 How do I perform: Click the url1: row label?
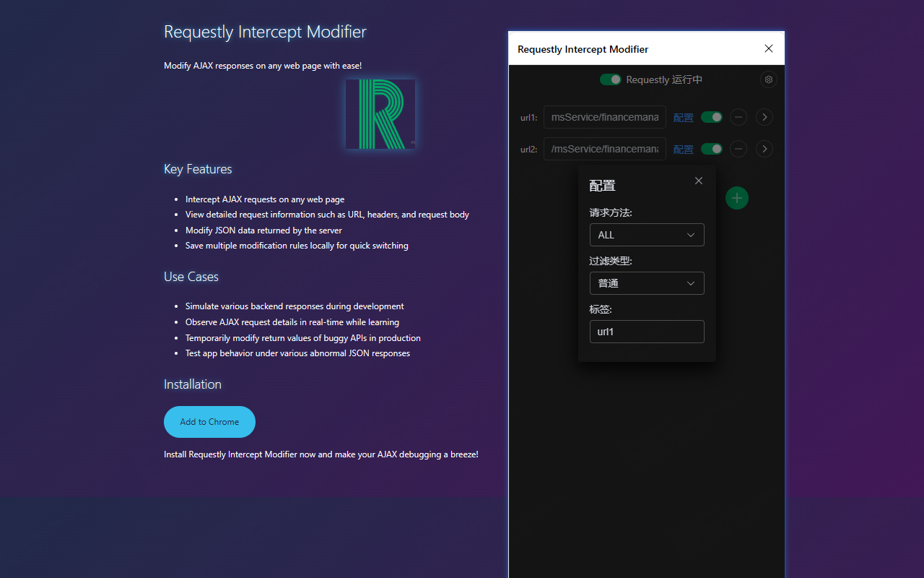point(529,118)
